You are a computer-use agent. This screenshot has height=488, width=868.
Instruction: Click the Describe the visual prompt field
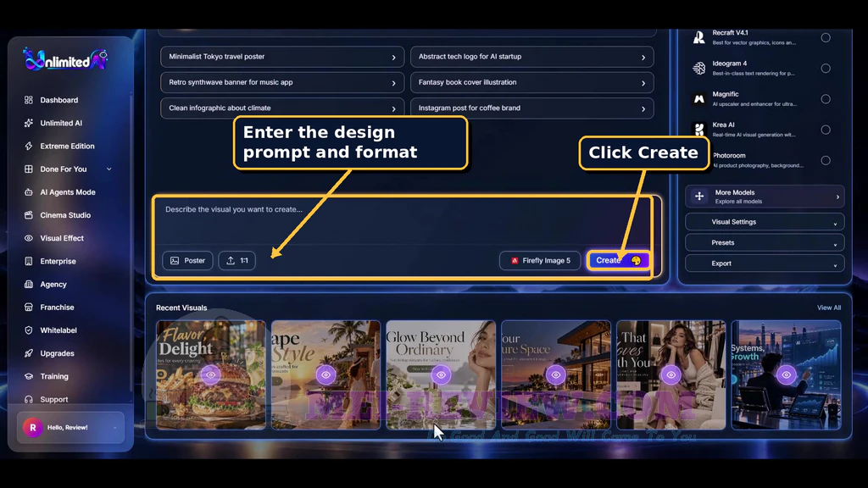(x=404, y=221)
